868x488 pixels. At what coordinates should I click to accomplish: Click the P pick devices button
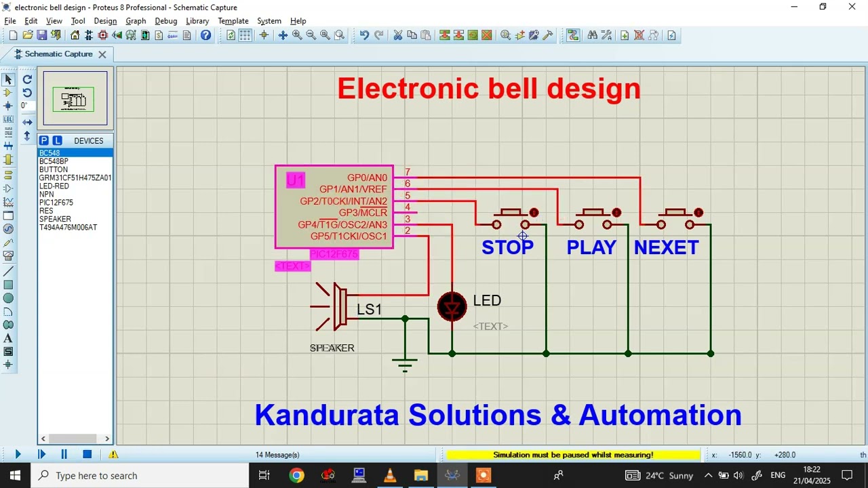coord(44,140)
